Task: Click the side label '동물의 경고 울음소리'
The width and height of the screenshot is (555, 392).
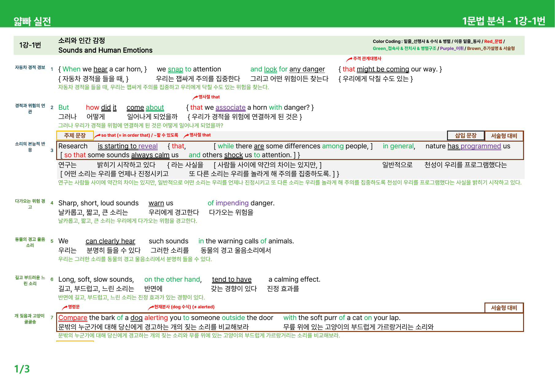Action: click(x=30, y=242)
